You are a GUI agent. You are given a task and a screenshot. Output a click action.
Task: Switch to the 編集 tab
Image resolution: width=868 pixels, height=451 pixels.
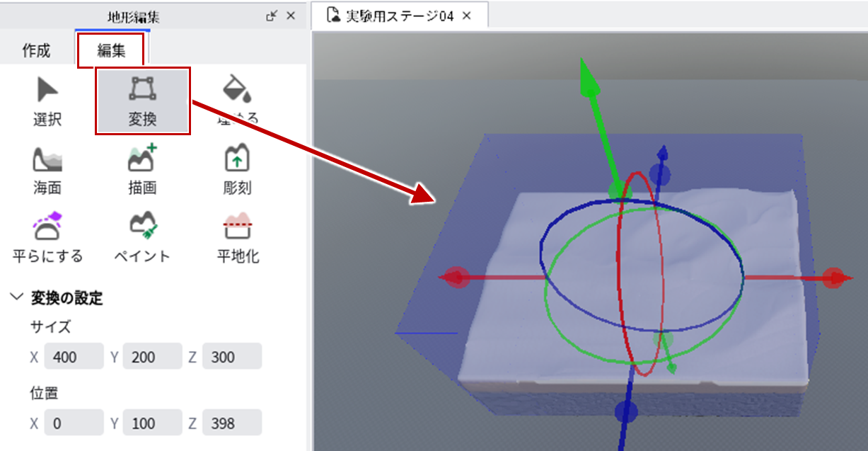tap(111, 50)
